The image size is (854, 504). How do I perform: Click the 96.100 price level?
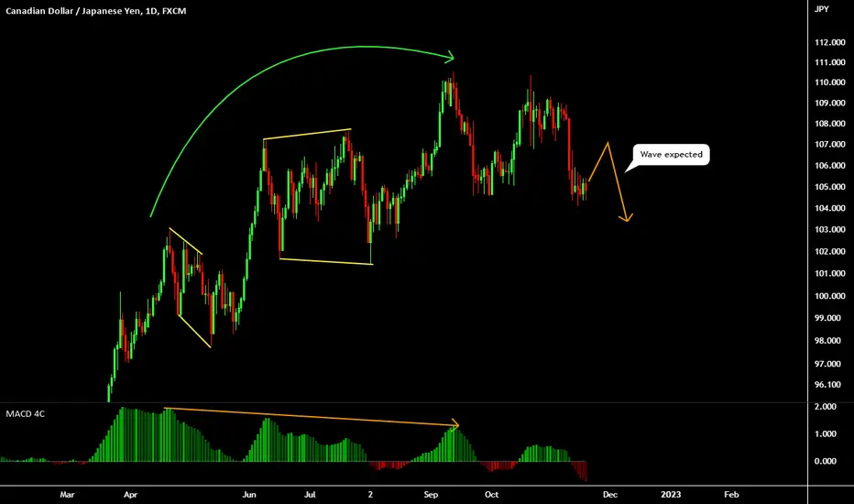tap(829, 385)
